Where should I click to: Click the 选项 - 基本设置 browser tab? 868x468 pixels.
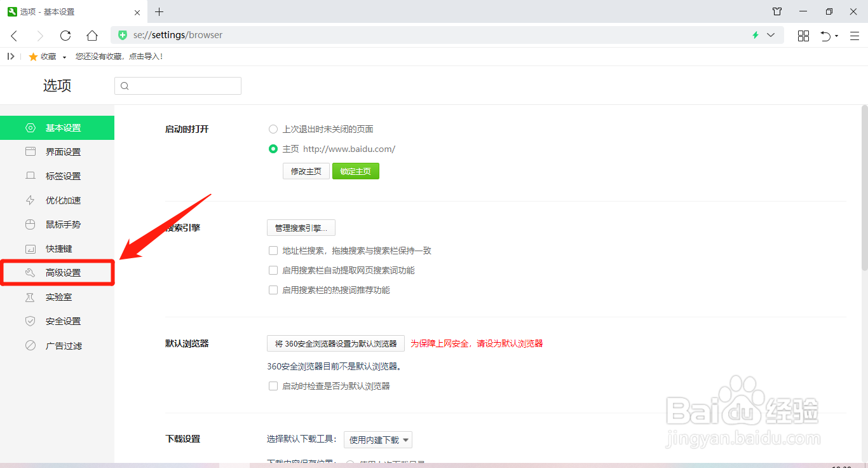click(75, 12)
